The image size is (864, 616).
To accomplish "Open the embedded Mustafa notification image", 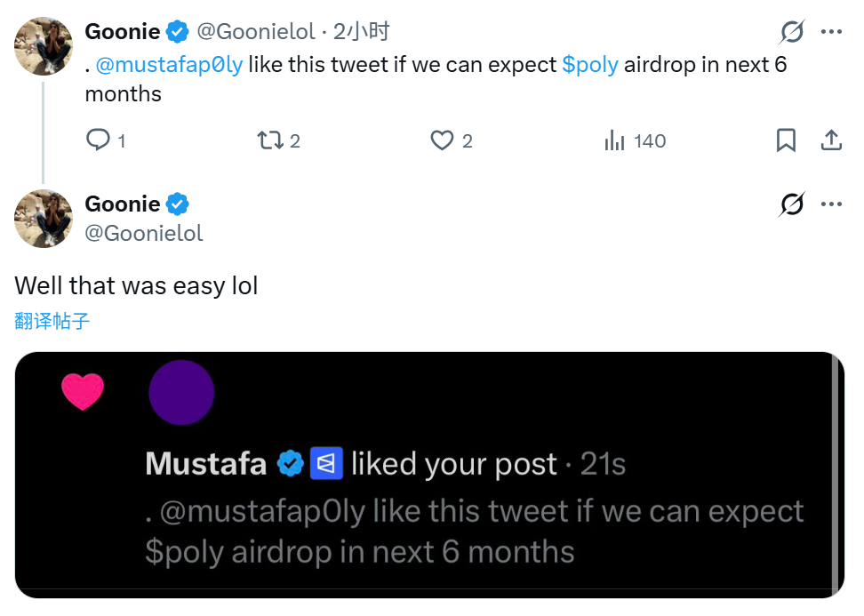I will coord(429,475).
